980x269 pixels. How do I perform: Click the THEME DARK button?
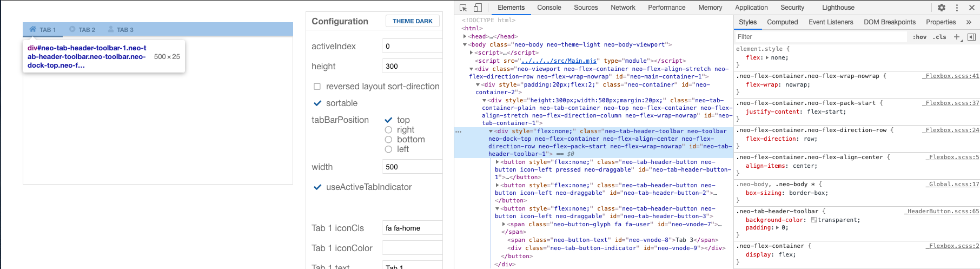tap(413, 21)
